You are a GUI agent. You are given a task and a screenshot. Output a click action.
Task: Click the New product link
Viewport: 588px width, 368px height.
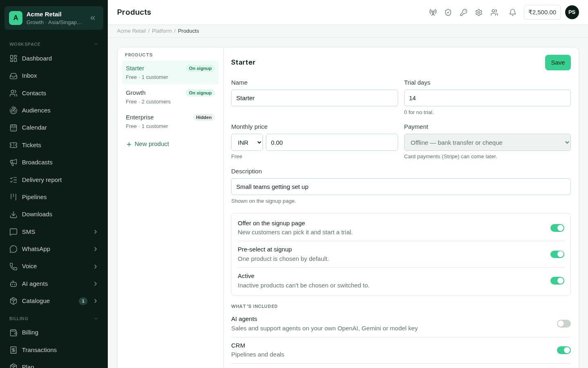point(147,144)
